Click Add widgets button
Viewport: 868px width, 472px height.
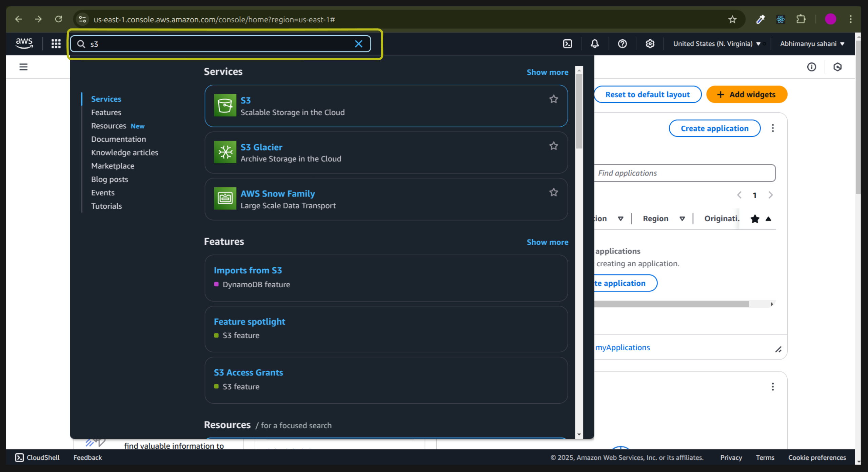point(747,95)
